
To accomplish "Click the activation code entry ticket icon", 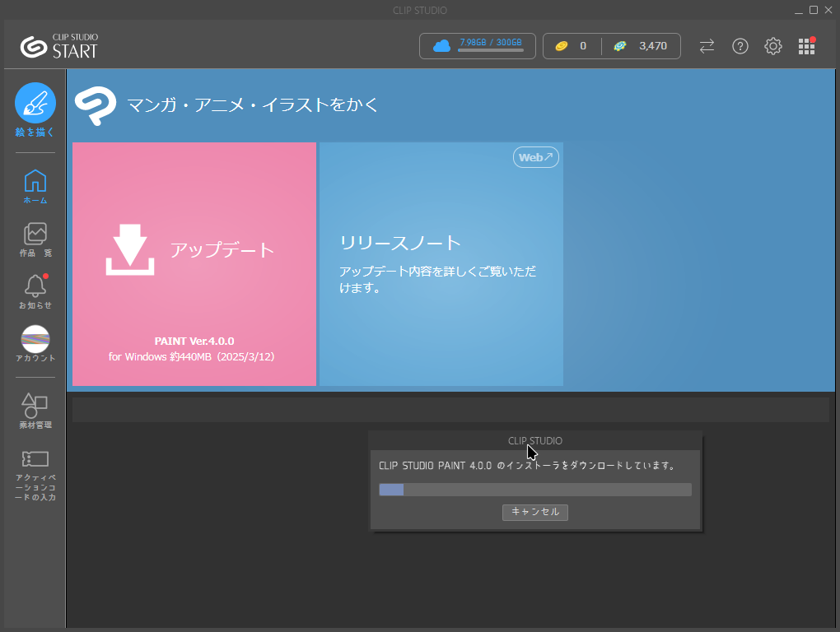I will 35,459.
